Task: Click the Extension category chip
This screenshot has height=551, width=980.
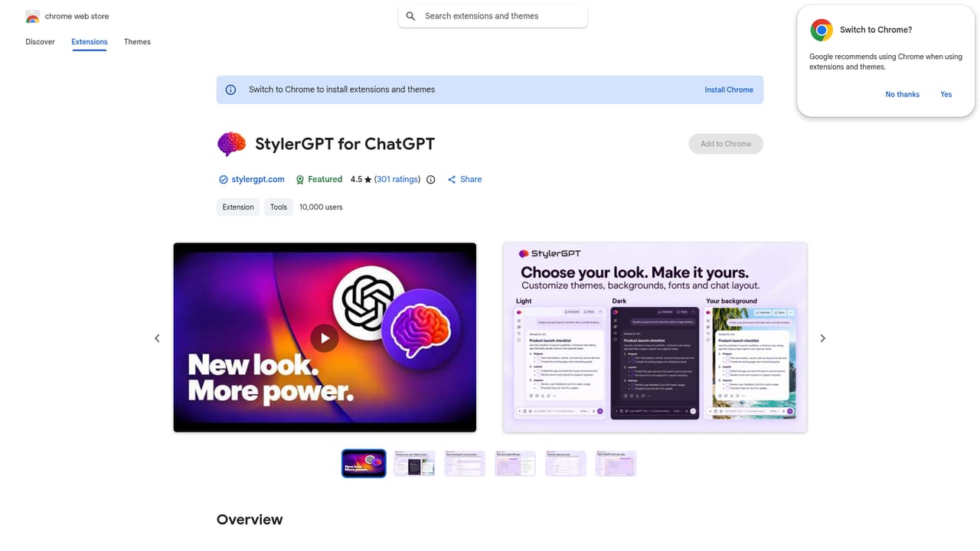Action: point(238,207)
